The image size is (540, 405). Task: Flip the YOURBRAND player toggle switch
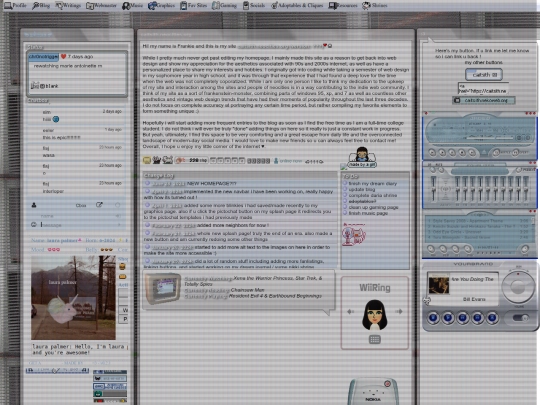[x=520, y=318]
